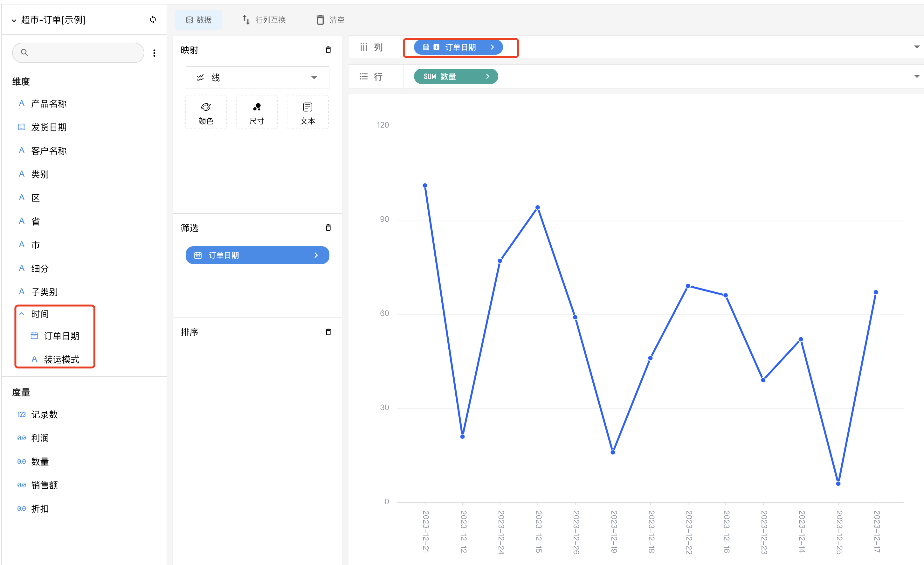The image size is (924, 565).
Task: Click the data point at 2023-12-21
Action: click(x=425, y=186)
